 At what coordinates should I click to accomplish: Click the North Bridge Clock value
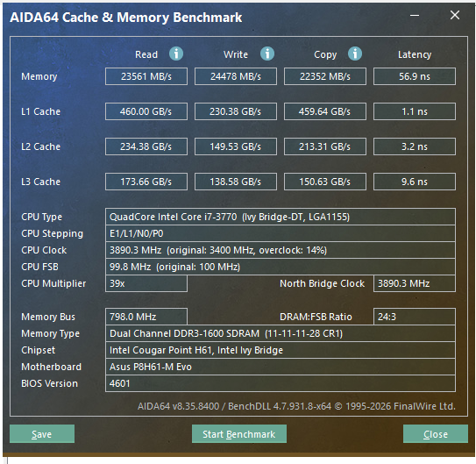coord(415,283)
